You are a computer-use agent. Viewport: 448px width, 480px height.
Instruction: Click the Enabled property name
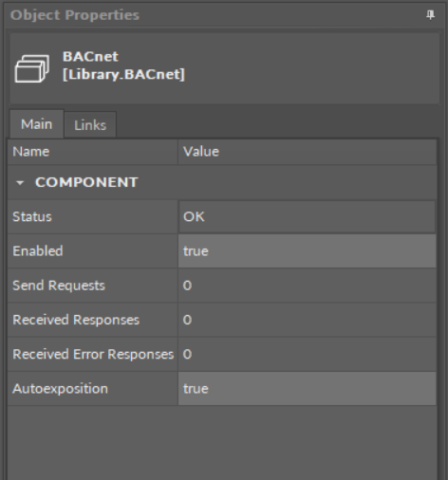pos(38,251)
